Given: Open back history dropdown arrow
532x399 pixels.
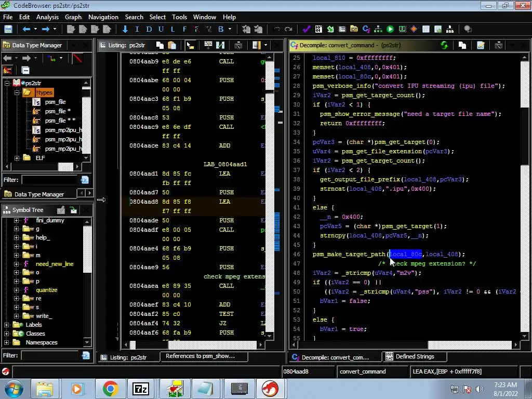Looking at the screenshot, I should pyautogui.click(x=36, y=29).
